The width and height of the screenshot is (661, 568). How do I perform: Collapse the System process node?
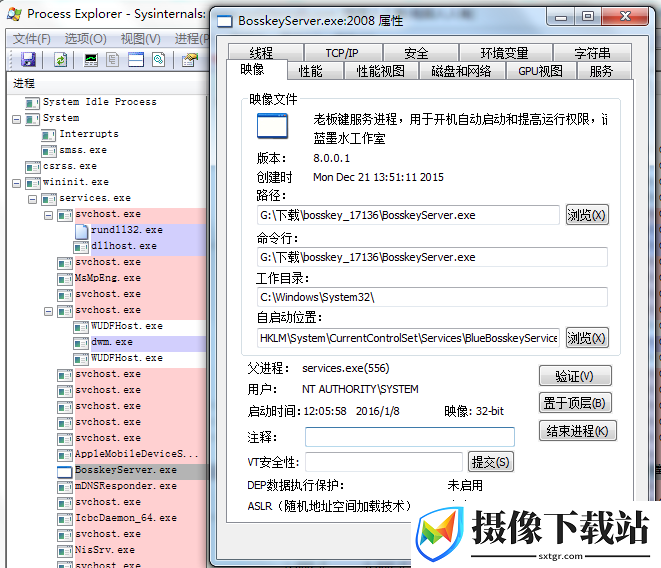16,119
